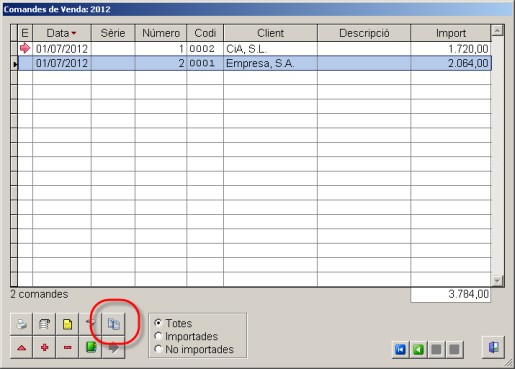The height and width of the screenshot is (369, 515).
Task: Click the red minus delete order button
Action: [68, 348]
